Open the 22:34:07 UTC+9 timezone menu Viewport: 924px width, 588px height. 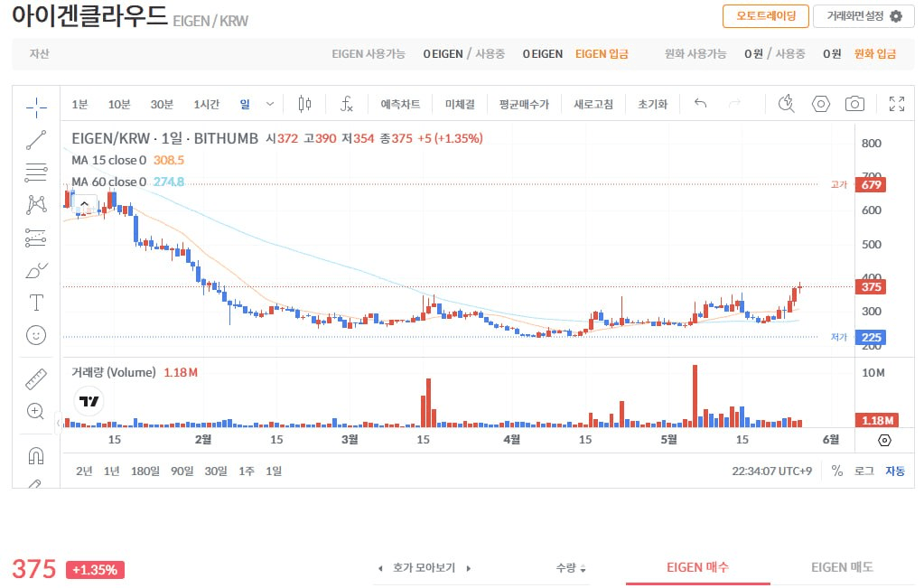coord(771,471)
